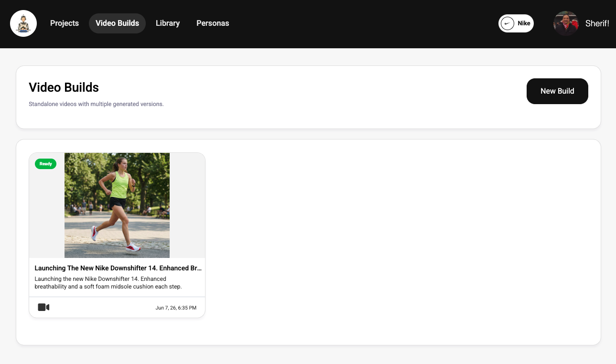Image resolution: width=616 pixels, height=364 pixels.
Task: Open the running woman video thumbnail
Action: pyautogui.click(x=117, y=205)
